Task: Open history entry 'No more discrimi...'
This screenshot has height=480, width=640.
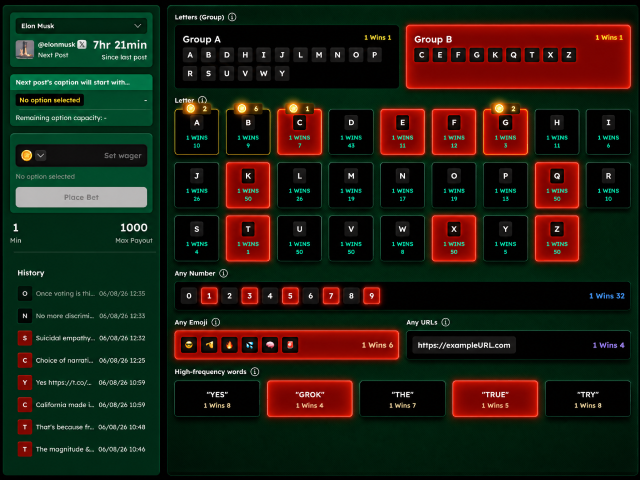Action: (x=81, y=316)
